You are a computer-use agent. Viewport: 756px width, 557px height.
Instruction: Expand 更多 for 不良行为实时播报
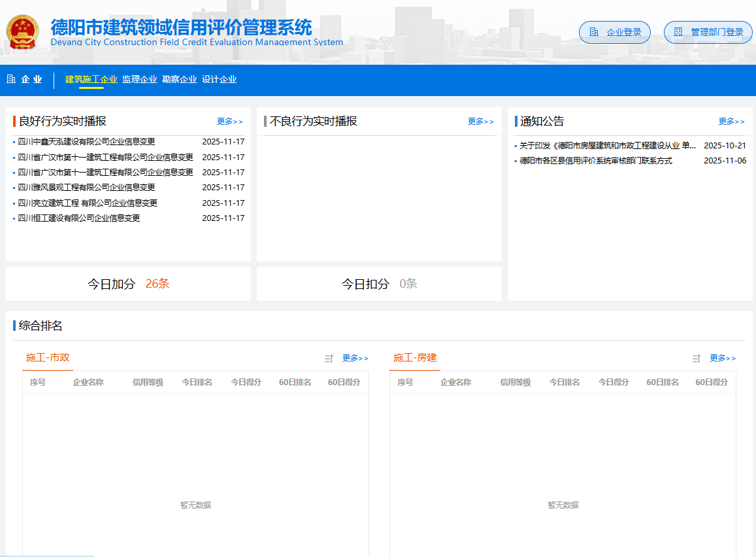point(481,122)
